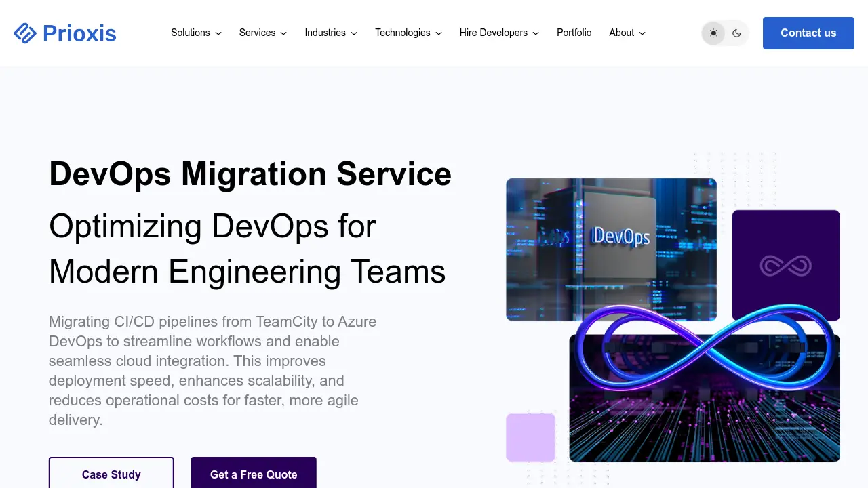Click the Contact us button
868x488 pixels.
pyautogui.click(x=808, y=33)
